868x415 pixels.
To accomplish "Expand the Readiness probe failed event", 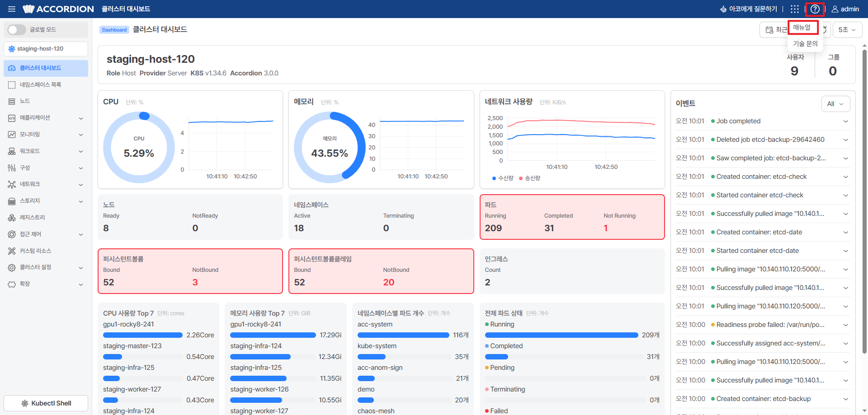I will (x=763, y=325).
